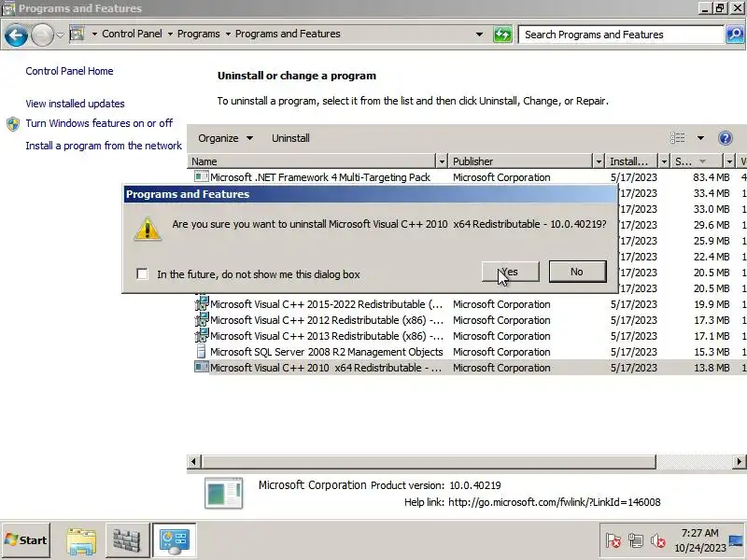
Task: Open Control Panel Home link
Action: (69, 71)
